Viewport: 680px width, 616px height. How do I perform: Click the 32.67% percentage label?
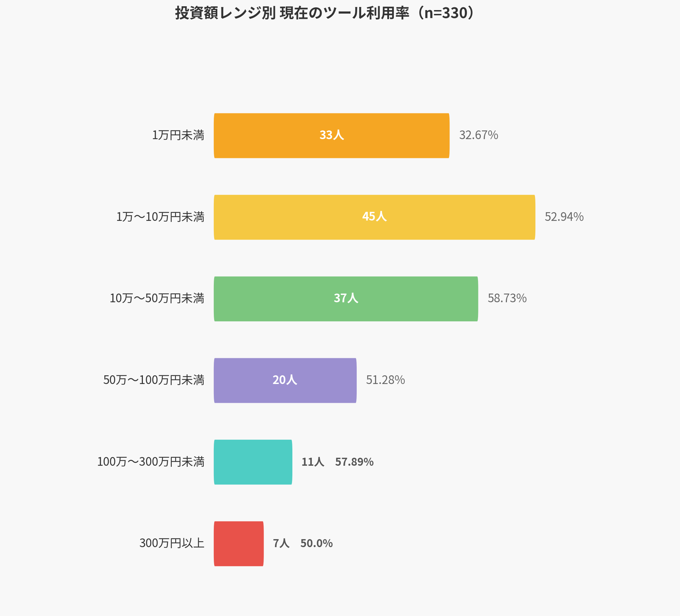click(x=478, y=135)
